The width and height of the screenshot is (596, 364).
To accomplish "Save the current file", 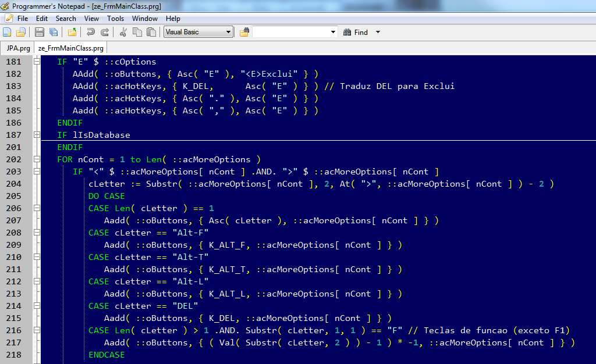I will [39, 32].
